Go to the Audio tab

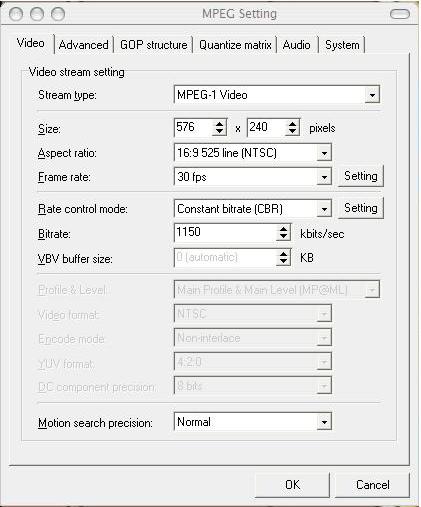pyautogui.click(x=296, y=45)
